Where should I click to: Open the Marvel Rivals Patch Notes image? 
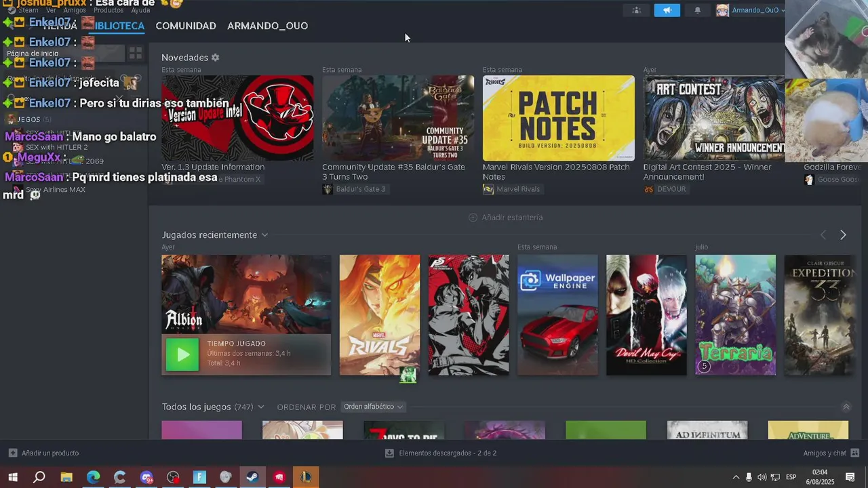pyautogui.click(x=559, y=118)
